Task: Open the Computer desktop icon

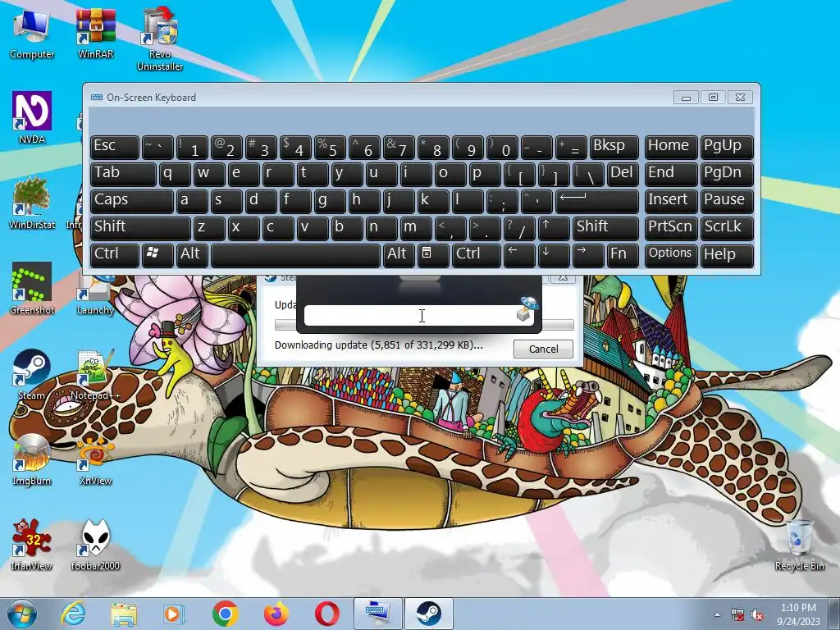Action: tap(32, 33)
